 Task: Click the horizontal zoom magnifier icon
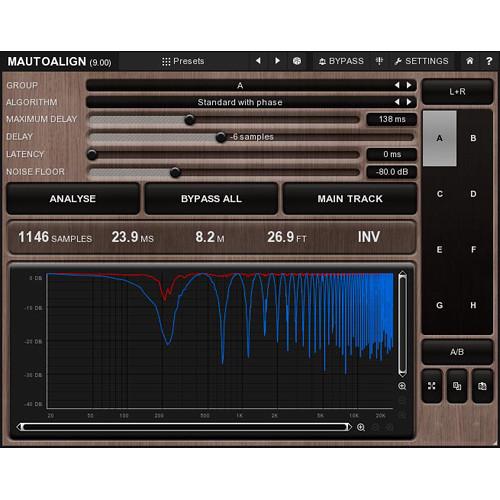[361, 427]
